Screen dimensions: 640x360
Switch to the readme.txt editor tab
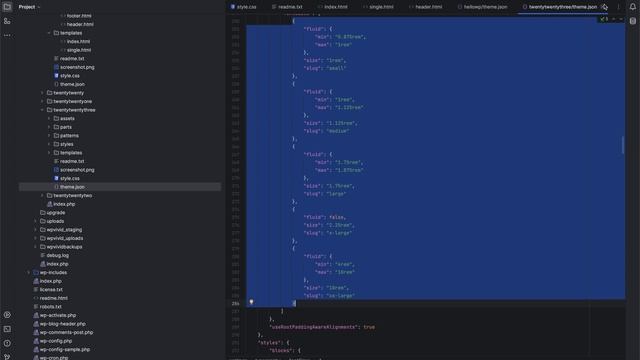point(287,7)
